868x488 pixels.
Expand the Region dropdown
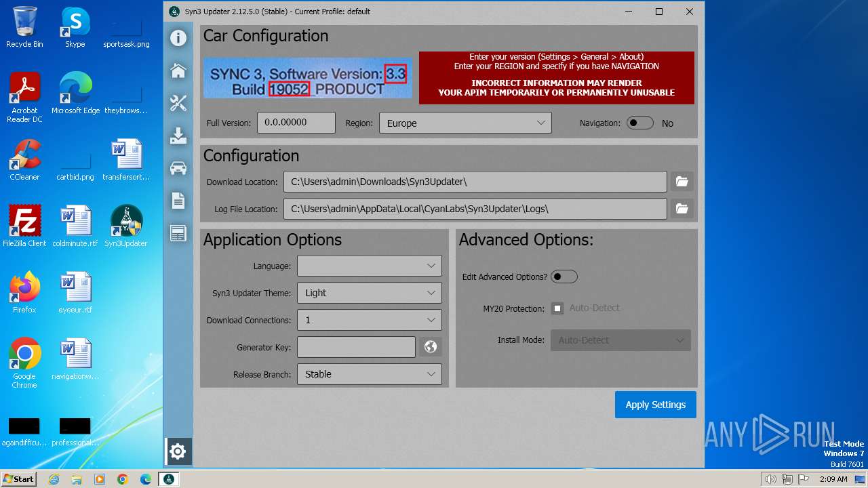465,123
